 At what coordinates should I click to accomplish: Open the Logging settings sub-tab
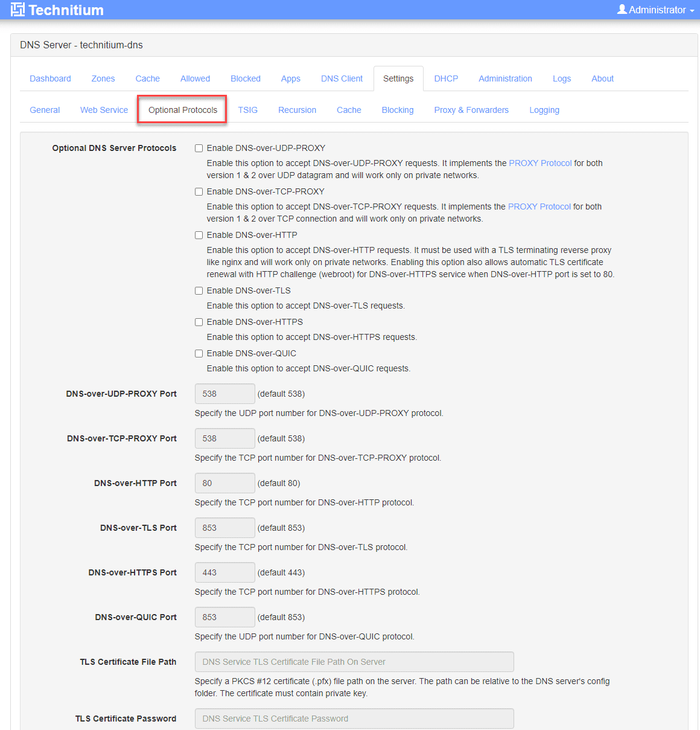[x=544, y=110]
